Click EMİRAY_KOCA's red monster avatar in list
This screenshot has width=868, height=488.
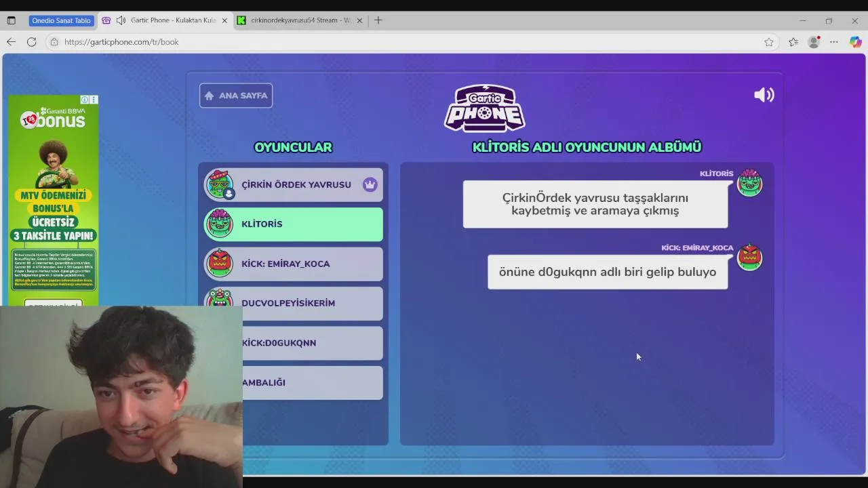[x=220, y=264]
